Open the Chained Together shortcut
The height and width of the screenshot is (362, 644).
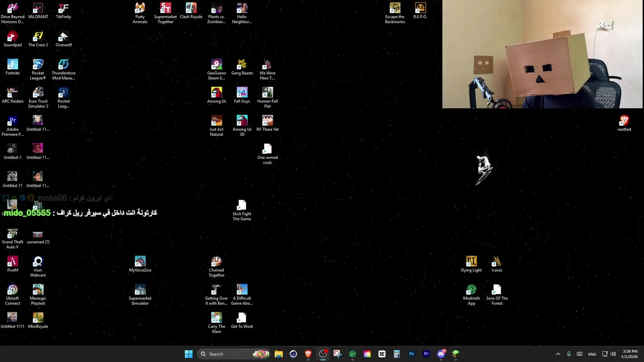point(216,266)
